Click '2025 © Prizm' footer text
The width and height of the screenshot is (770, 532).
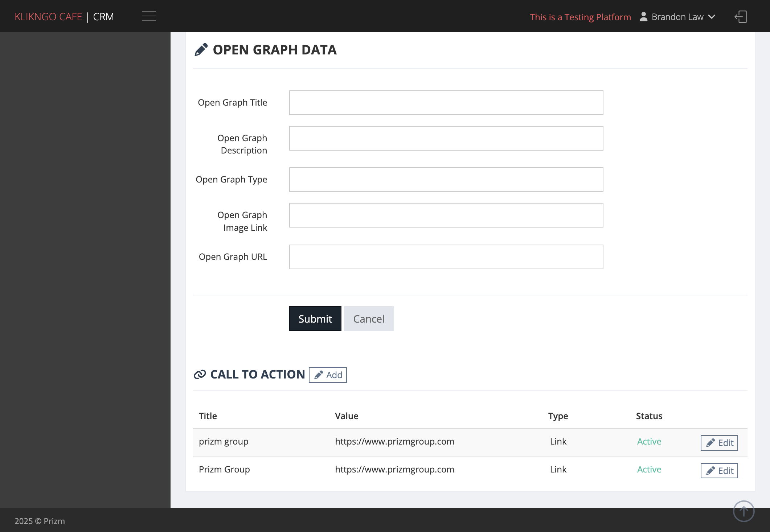[40, 521]
